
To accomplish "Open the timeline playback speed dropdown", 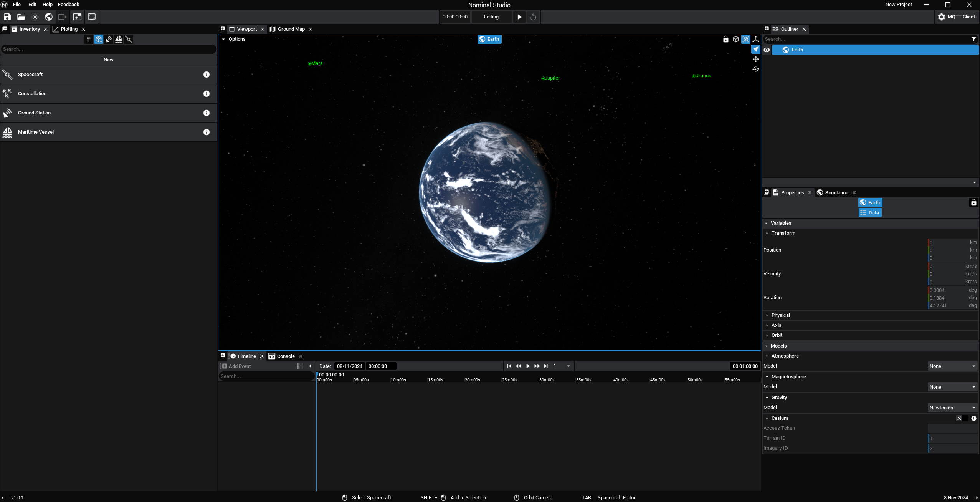I will click(x=568, y=366).
